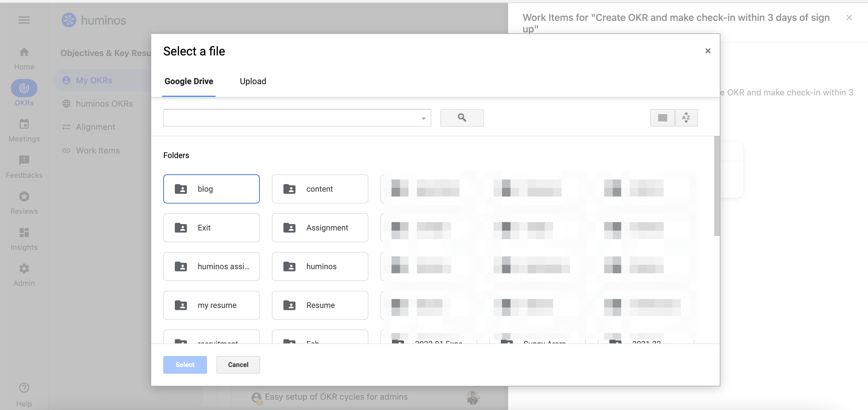Go to Home in sidebar
868x410 pixels.
coord(24,59)
